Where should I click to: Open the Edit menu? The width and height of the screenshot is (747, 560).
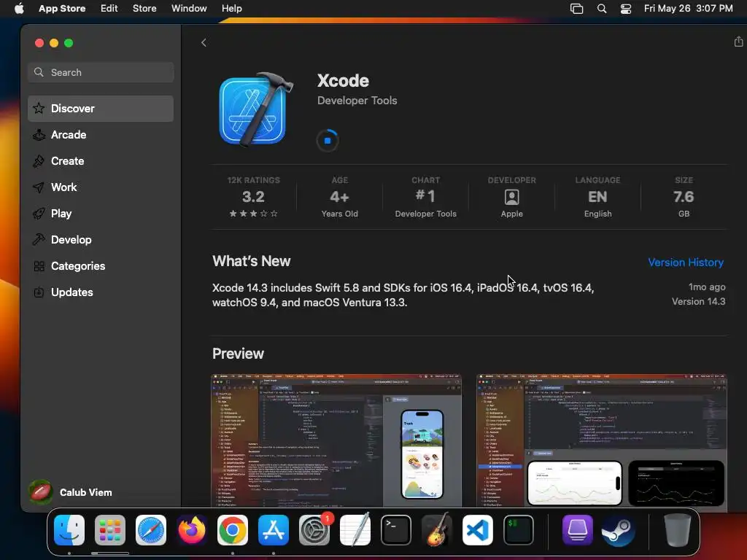[109, 9]
